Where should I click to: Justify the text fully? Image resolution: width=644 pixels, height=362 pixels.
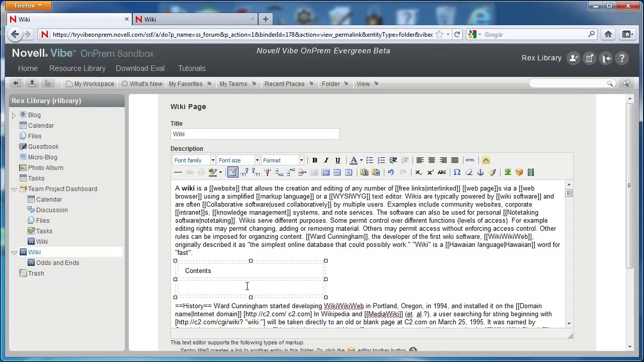pyautogui.click(x=454, y=160)
